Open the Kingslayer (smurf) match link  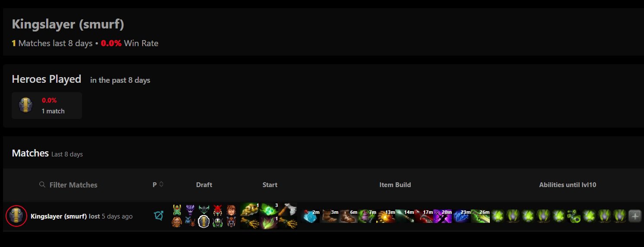[59, 216]
